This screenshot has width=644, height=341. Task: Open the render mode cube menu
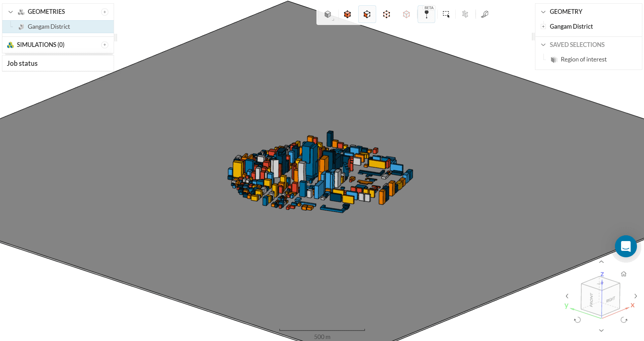click(328, 14)
